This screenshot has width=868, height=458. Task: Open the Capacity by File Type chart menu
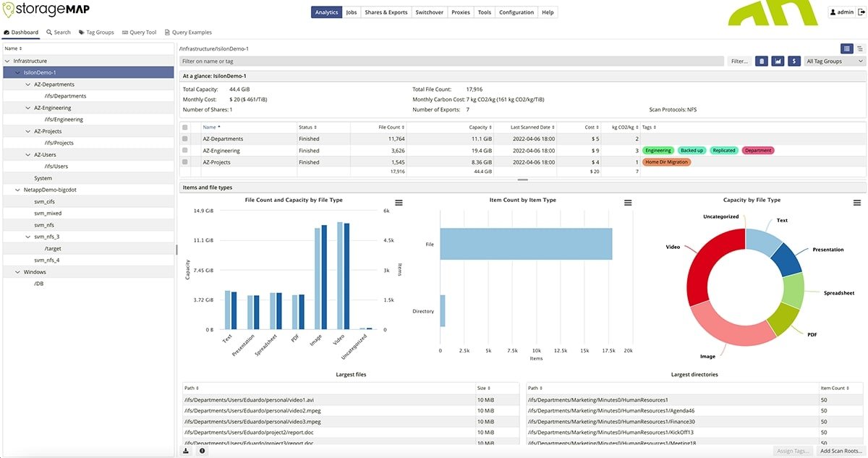857,203
